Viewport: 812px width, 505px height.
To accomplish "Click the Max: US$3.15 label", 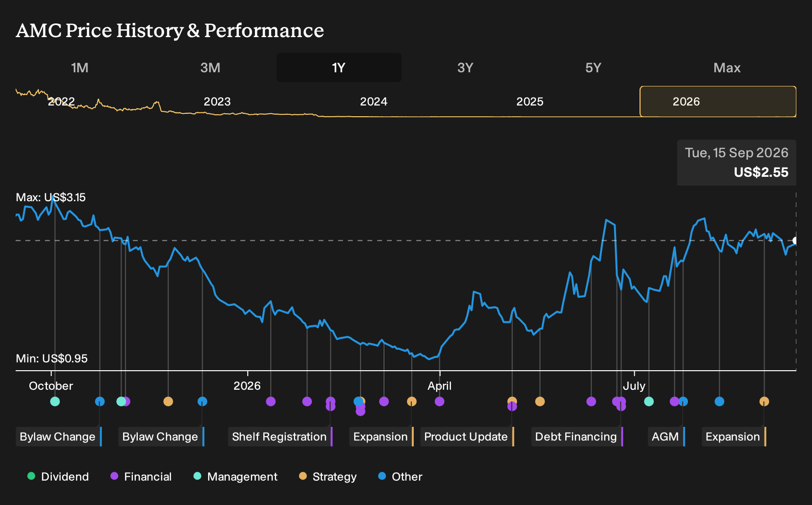I will [x=51, y=197].
